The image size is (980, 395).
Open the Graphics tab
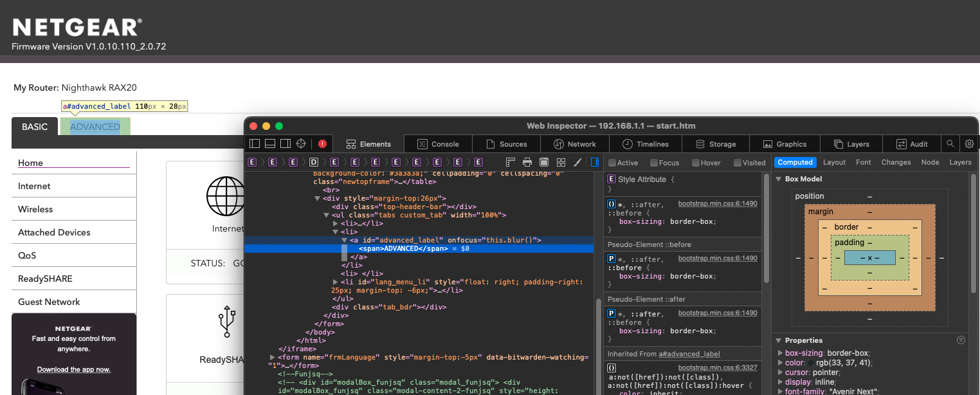tap(785, 144)
